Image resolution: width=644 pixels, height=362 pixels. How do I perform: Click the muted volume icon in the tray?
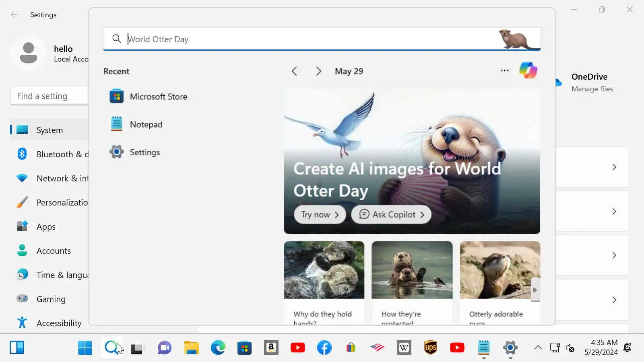[x=570, y=348]
